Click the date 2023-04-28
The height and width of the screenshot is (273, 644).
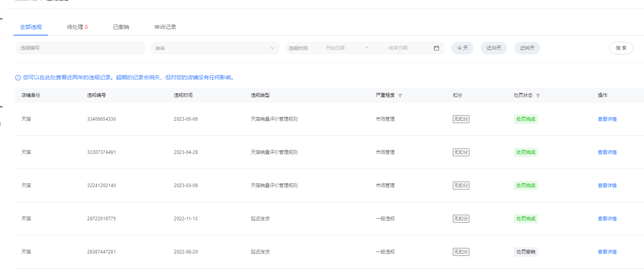point(186,152)
